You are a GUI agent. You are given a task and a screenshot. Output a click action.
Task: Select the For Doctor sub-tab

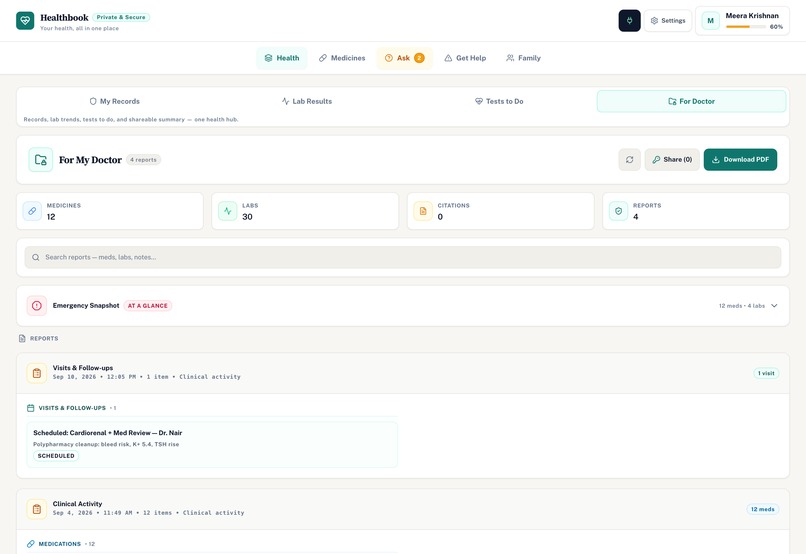(691, 101)
